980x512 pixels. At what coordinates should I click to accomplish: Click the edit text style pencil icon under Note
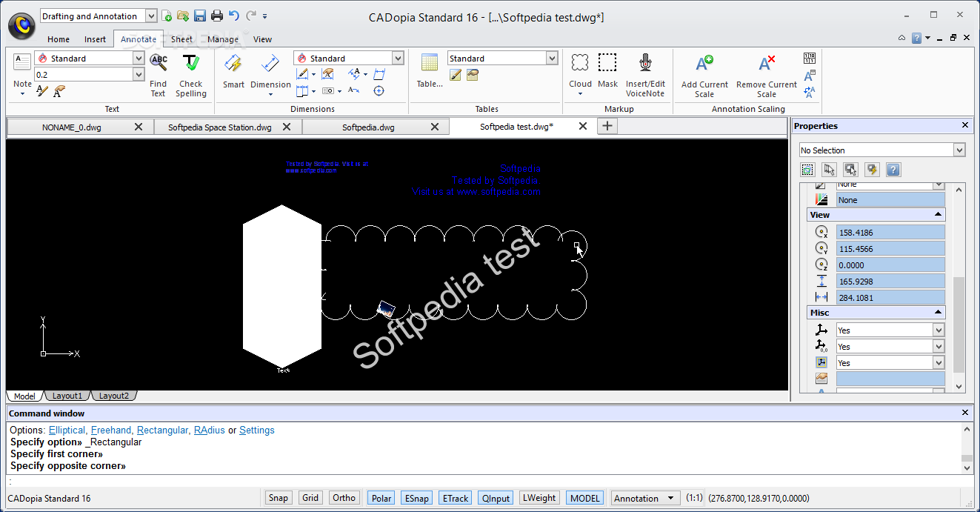coord(42,91)
